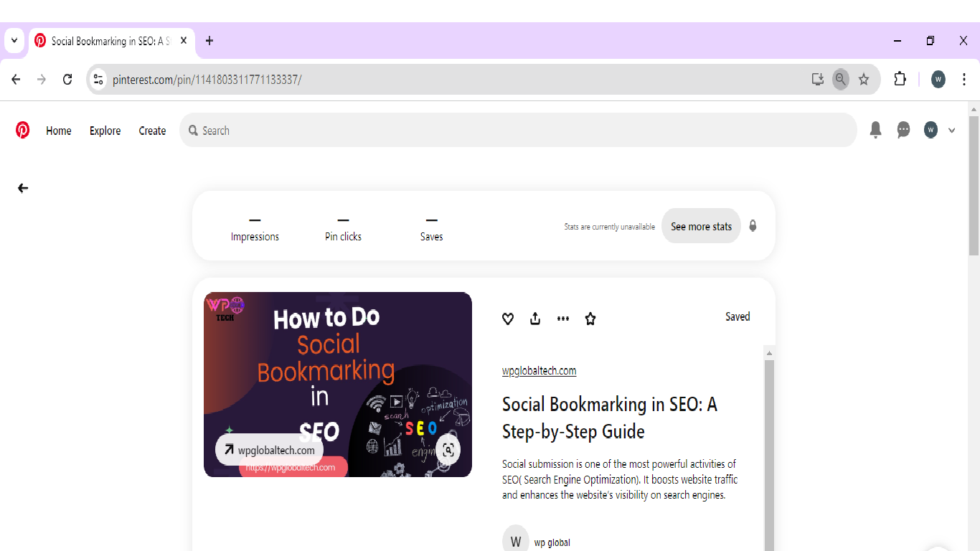Click the Pinterest search field
Viewport: 980px width, 551px height.
click(x=518, y=130)
